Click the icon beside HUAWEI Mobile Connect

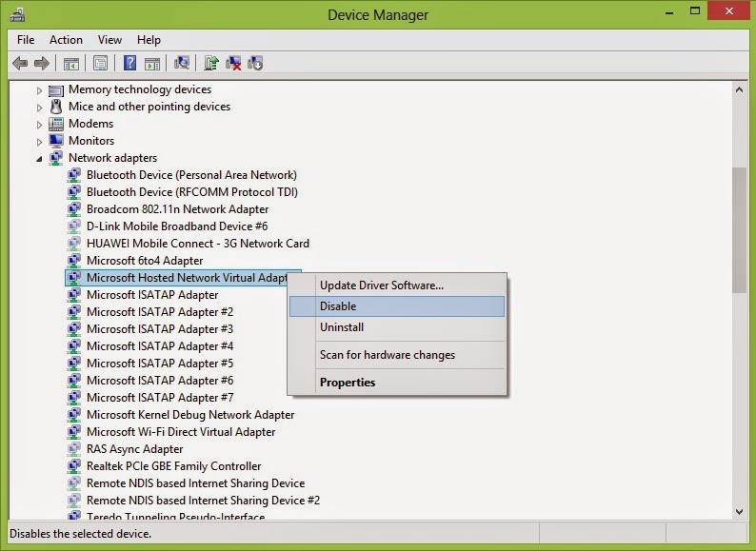click(x=73, y=244)
